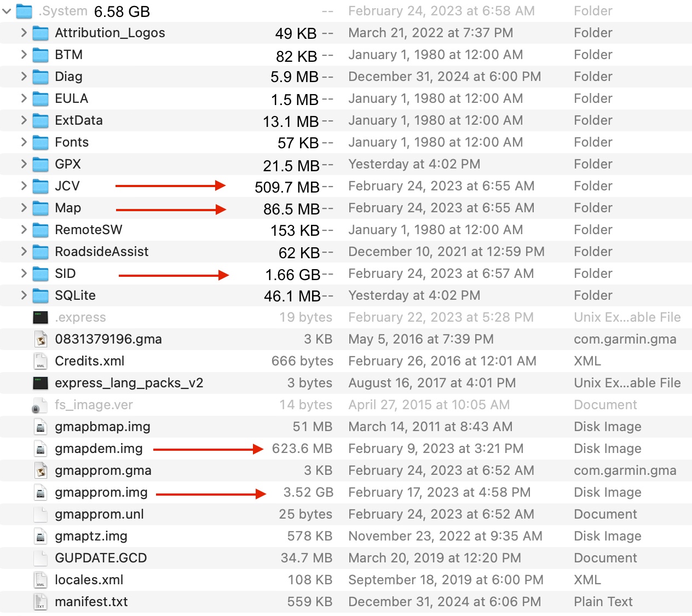Select the gmapprom.unl document icon

pos(41,514)
